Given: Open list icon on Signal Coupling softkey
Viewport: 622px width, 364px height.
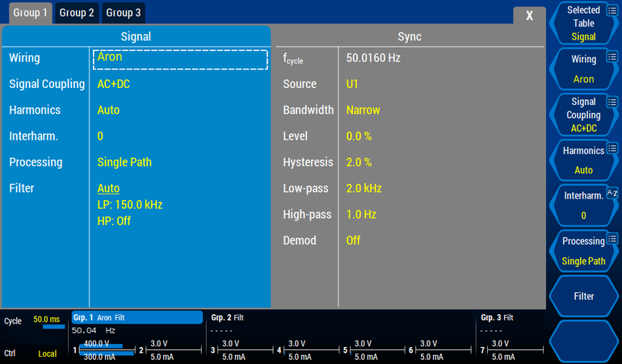Looking at the screenshot, I should [612, 102].
